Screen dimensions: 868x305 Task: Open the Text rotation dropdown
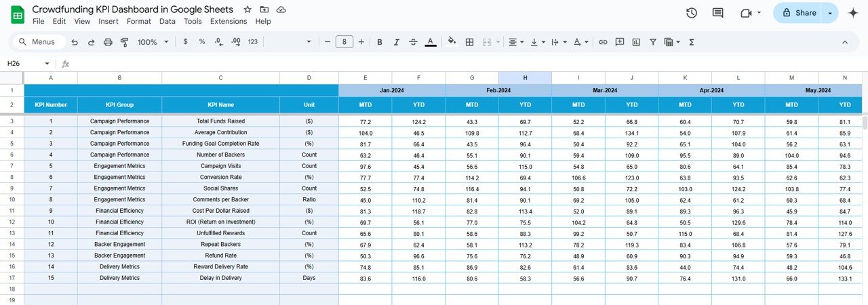tap(581, 42)
